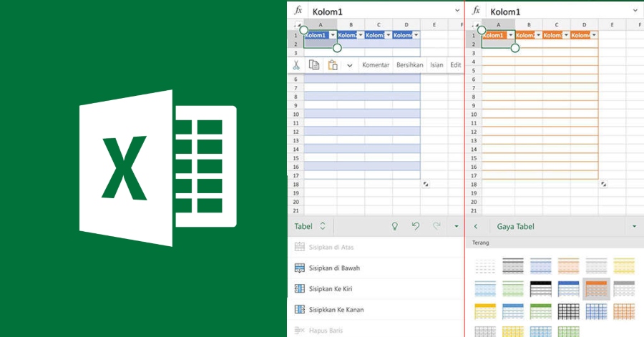
Task: Choose the black header table style
Action: [x=540, y=288]
